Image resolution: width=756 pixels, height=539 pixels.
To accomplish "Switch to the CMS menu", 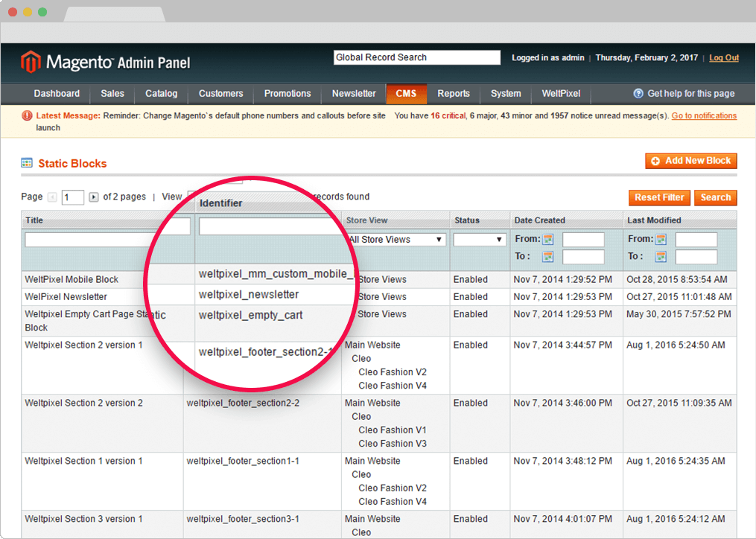I will [x=406, y=94].
